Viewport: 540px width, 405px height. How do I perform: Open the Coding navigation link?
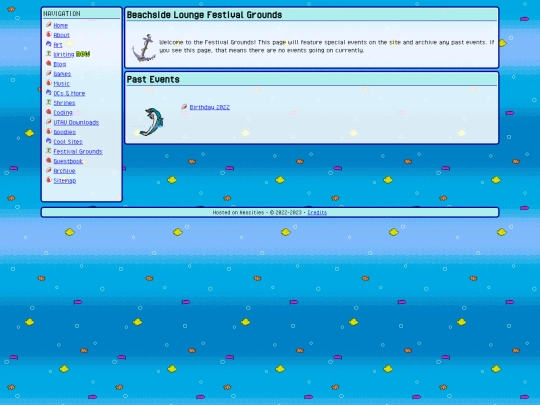click(63, 113)
